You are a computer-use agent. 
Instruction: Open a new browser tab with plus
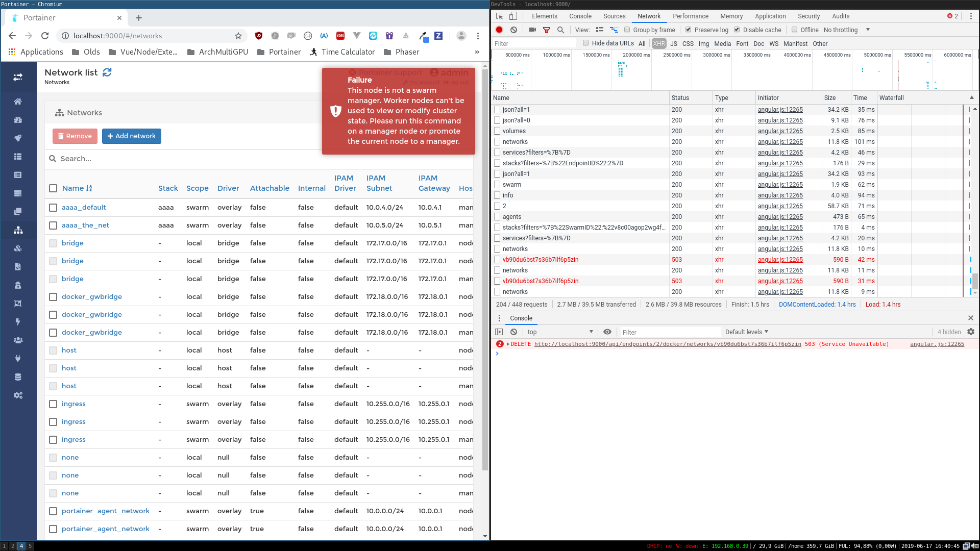point(139,18)
